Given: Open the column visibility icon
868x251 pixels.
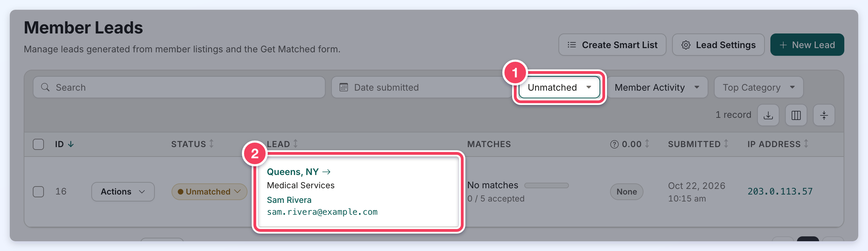Looking at the screenshot, I should point(796,115).
